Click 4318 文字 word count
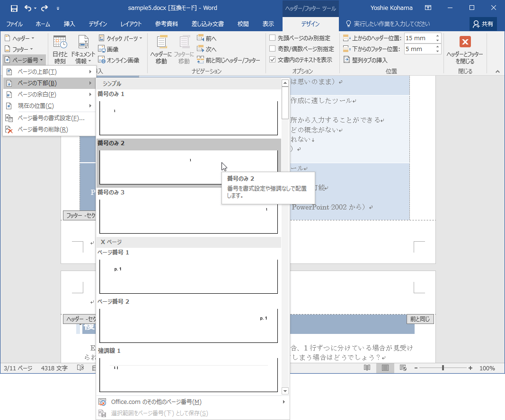The width and height of the screenshot is (505, 420). click(x=54, y=368)
